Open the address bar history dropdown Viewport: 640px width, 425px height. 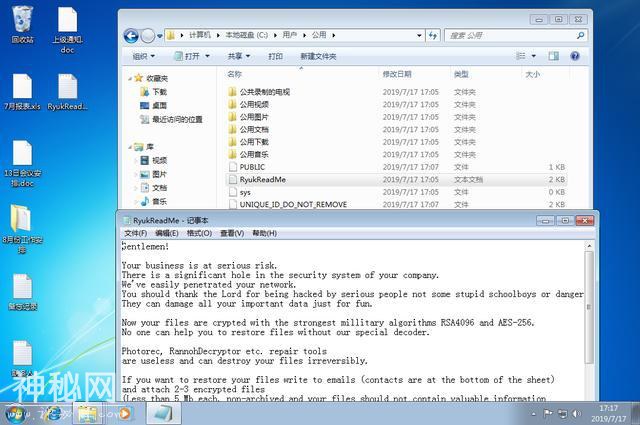click(x=419, y=36)
